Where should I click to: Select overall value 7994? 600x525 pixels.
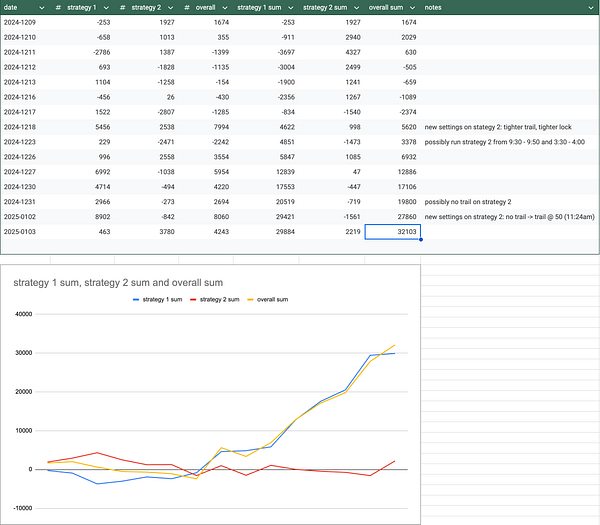[x=221, y=127]
